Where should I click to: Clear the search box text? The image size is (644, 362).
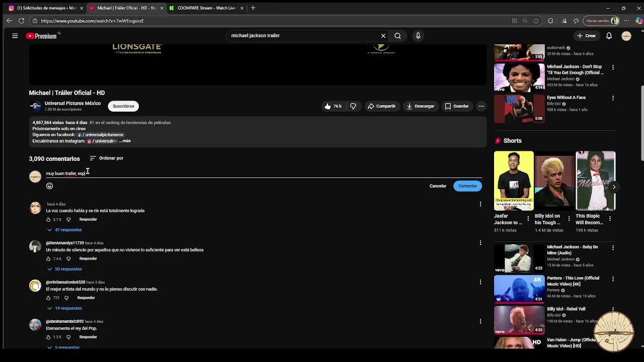pos(383,36)
